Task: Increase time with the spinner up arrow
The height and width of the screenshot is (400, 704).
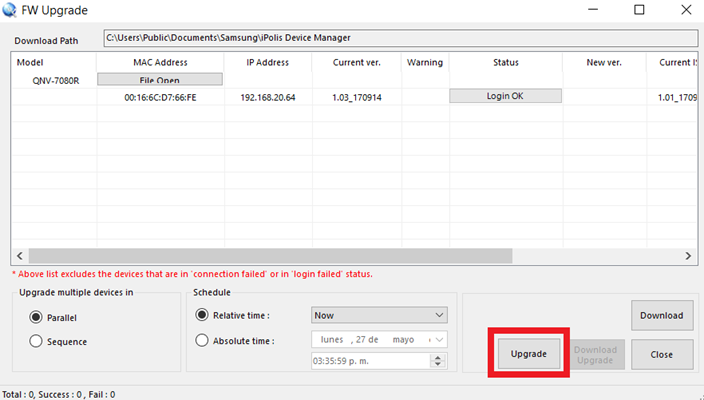Action: tap(438, 357)
